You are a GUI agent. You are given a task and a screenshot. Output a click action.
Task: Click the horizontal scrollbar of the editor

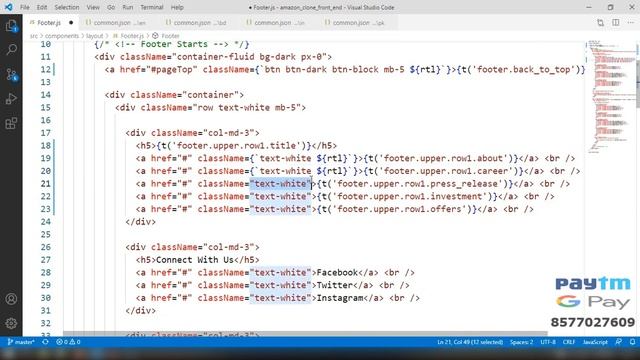pos(305,333)
